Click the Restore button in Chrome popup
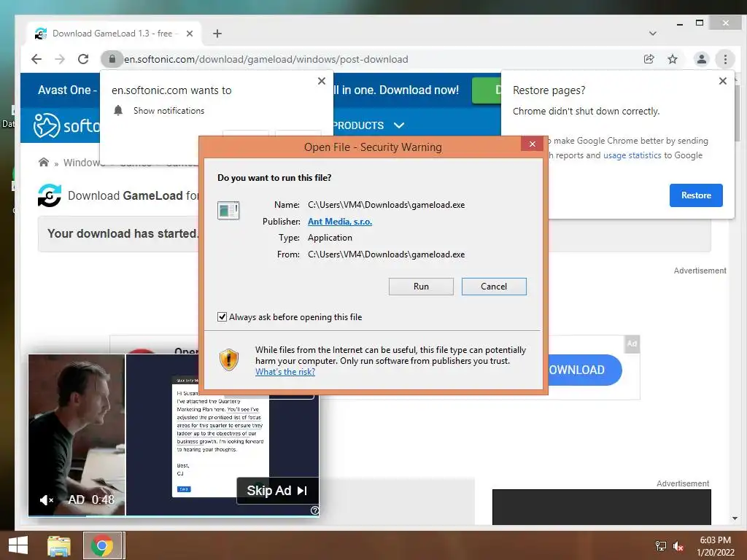The height and width of the screenshot is (560, 747). (695, 195)
